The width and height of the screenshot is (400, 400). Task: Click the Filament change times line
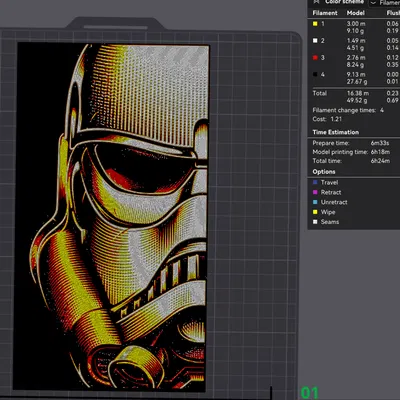(x=348, y=110)
